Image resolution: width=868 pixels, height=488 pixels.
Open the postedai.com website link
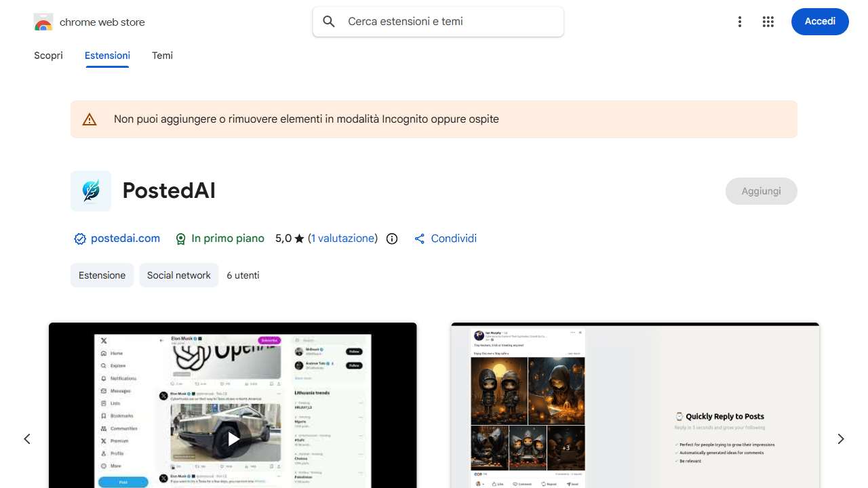125,239
